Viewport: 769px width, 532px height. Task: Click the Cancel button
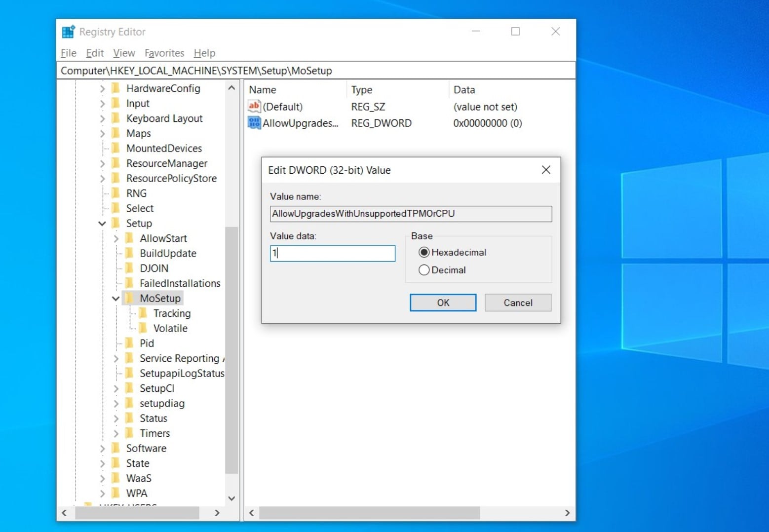(518, 303)
